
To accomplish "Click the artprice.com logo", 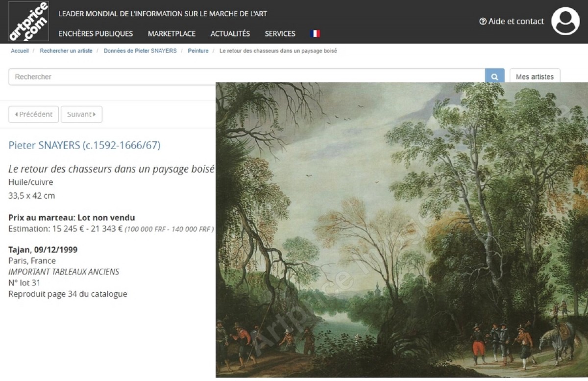I will [29, 21].
